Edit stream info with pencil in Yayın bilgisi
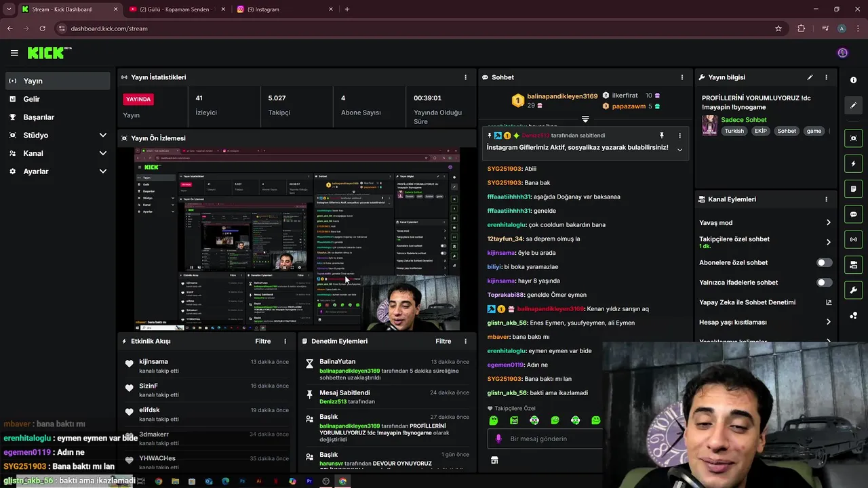The image size is (868, 488). [810, 77]
